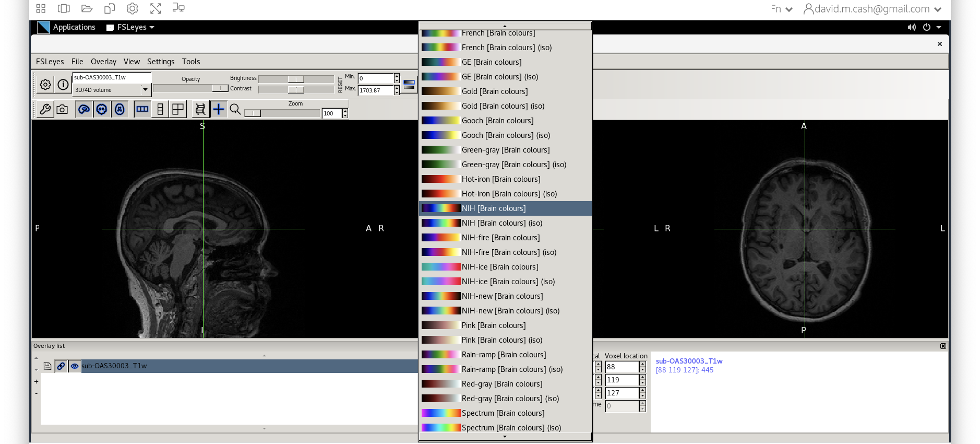Toggle fullscreen arrows icon in browser toolbar
Viewport: 980px width, 444px height.
click(x=156, y=8)
